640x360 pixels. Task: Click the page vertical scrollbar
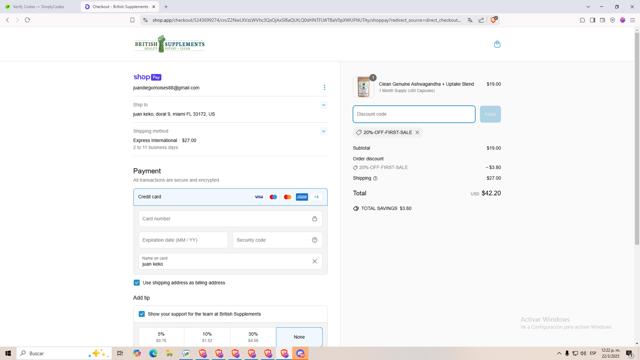pos(636,139)
